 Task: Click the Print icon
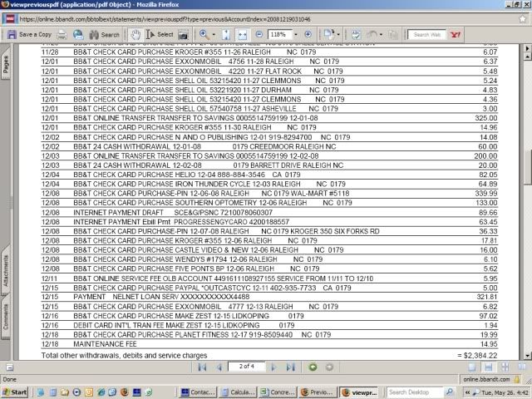click(62, 35)
